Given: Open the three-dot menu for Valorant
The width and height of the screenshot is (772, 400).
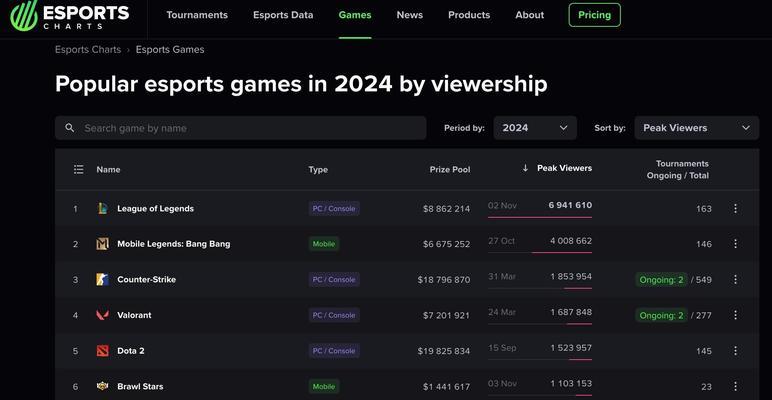Looking at the screenshot, I should [736, 315].
